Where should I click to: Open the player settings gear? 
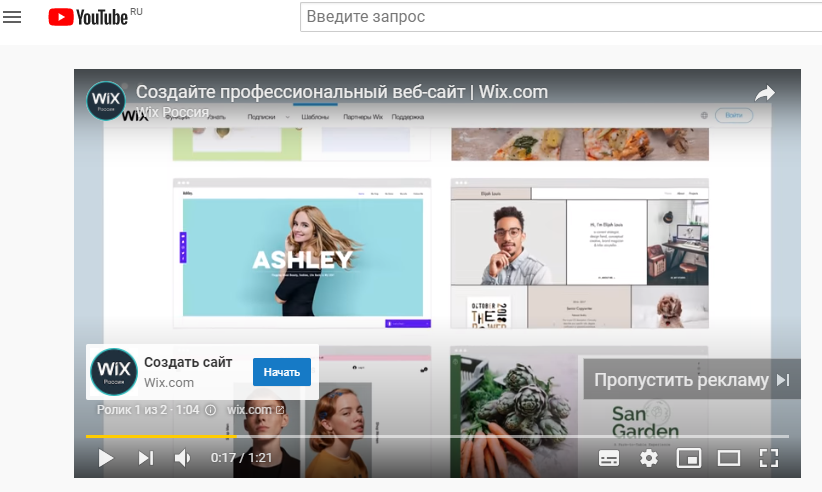tap(649, 458)
